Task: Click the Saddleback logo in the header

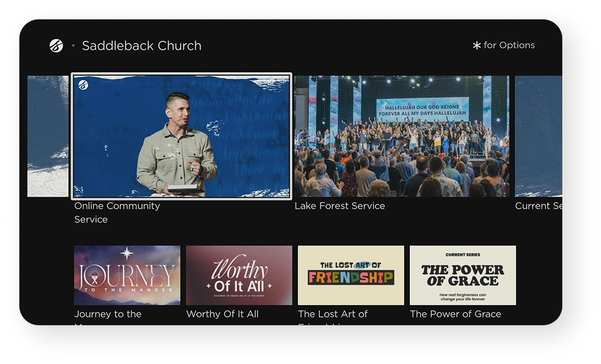Action: tap(56, 45)
